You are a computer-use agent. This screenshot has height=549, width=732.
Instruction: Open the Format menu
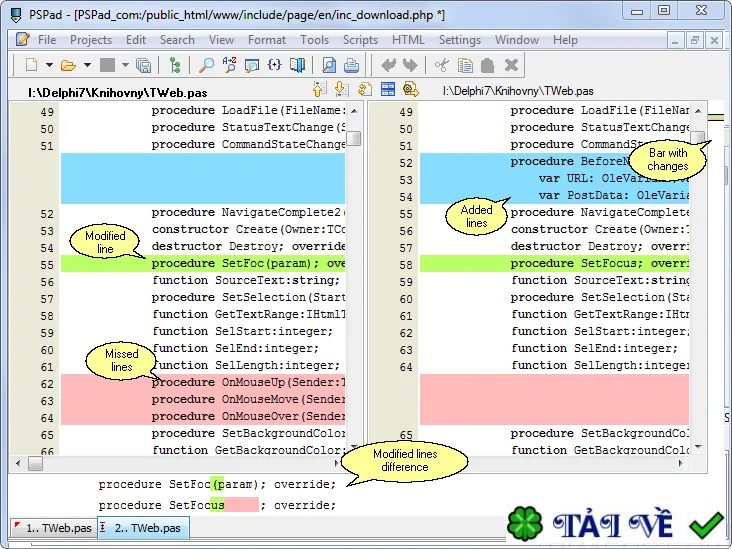[267, 40]
